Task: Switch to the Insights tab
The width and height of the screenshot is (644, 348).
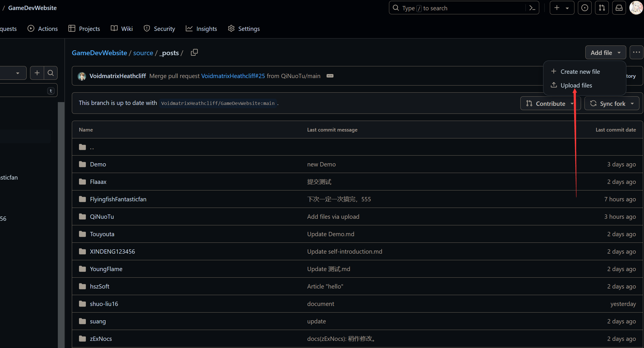Action: [201, 29]
